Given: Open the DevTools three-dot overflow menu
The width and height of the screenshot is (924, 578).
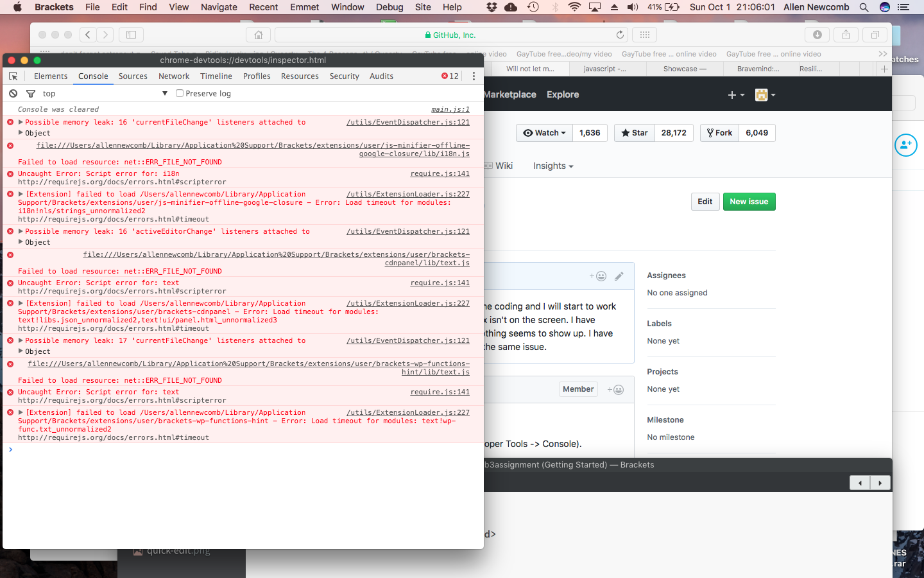Looking at the screenshot, I should point(474,76).
